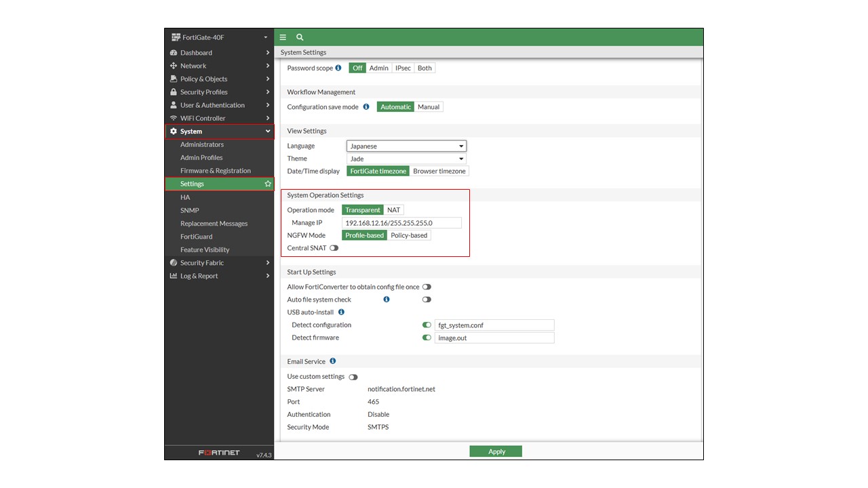This screenshot has height=488, width=868.
Task: Switch Operation mode to NAT
Action: [x=393, y=210]
